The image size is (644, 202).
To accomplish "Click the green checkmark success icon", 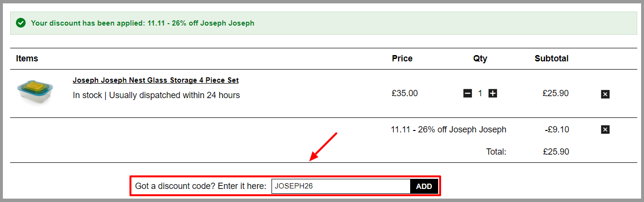I will point(20,23).
